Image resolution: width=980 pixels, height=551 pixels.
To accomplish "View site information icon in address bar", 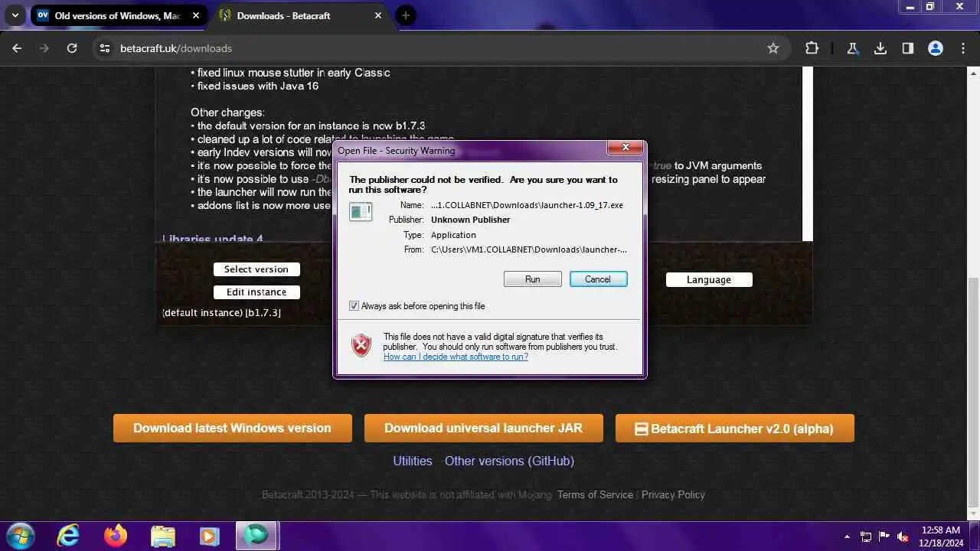I will point(105,48).
